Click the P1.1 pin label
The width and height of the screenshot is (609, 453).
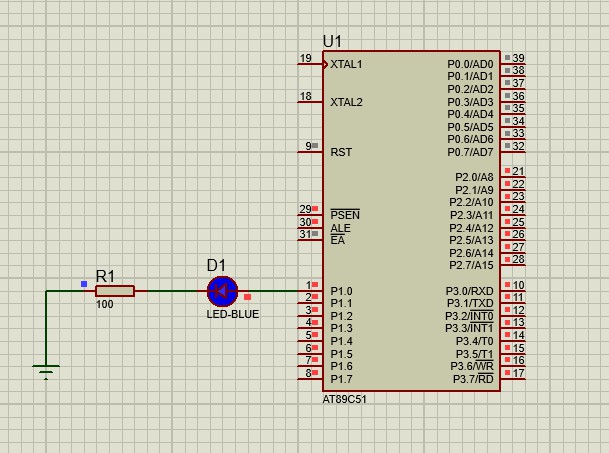pos(341,303)
